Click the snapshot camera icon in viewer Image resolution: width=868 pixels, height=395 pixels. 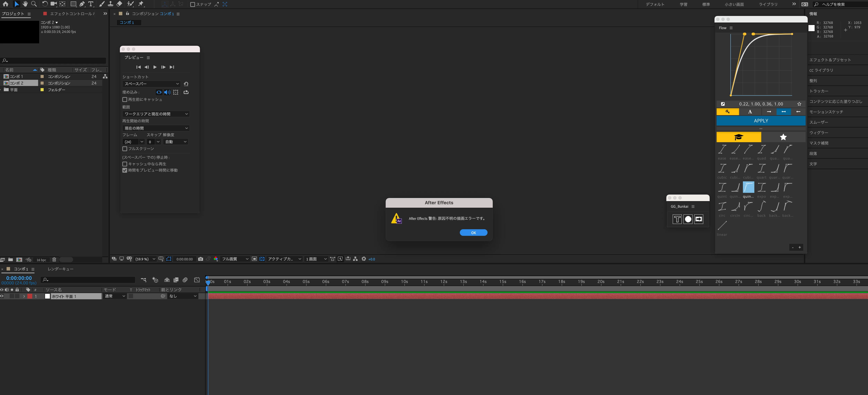[200, 259]
